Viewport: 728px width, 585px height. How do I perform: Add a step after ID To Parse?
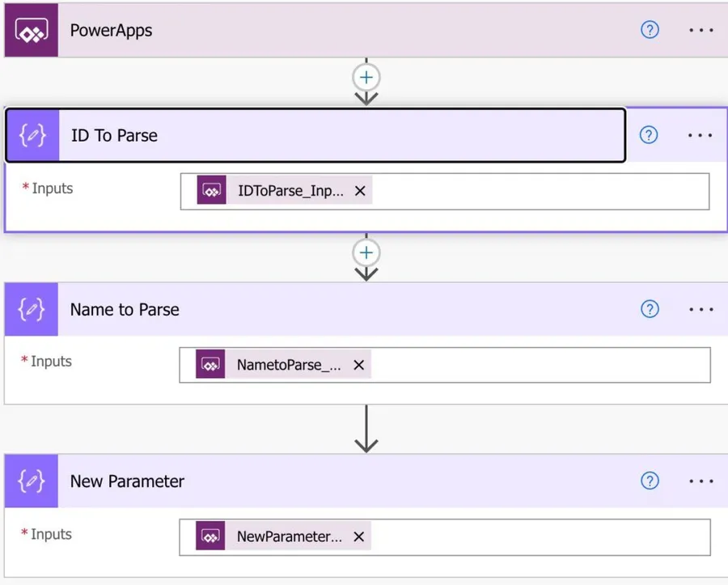click(x=366, y=253)
